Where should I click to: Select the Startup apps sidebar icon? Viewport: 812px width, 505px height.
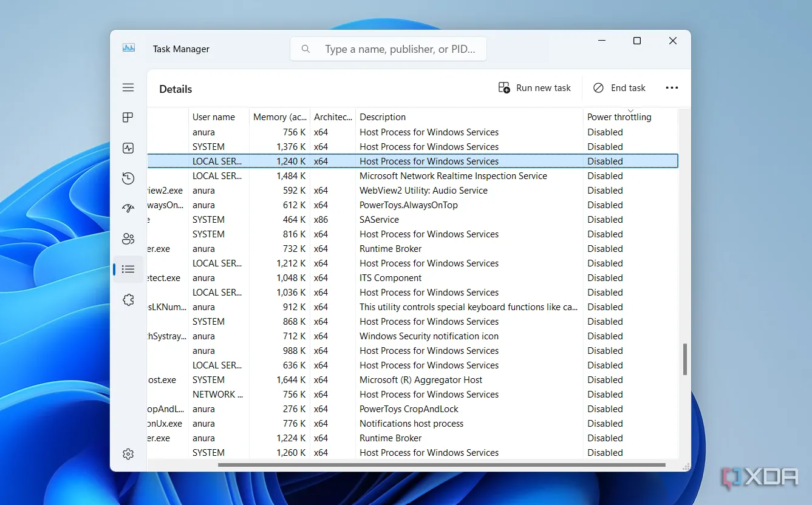coord(128,208)
